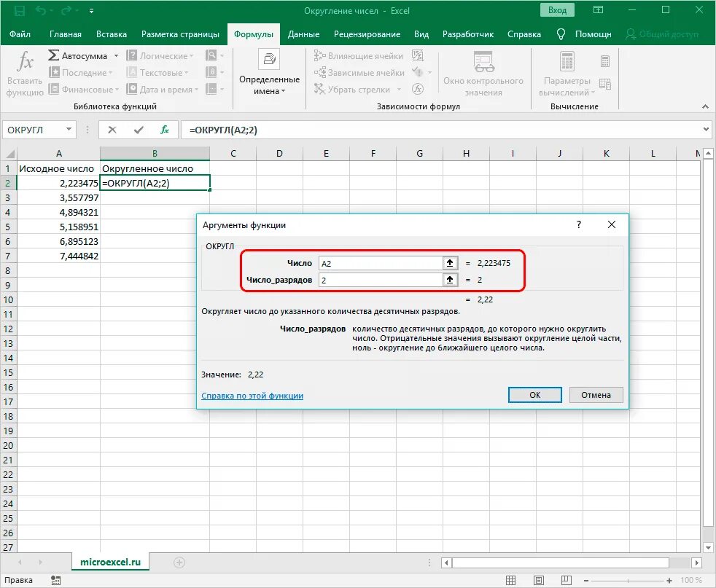Add a new sheet with plus icon

point(179,562)
